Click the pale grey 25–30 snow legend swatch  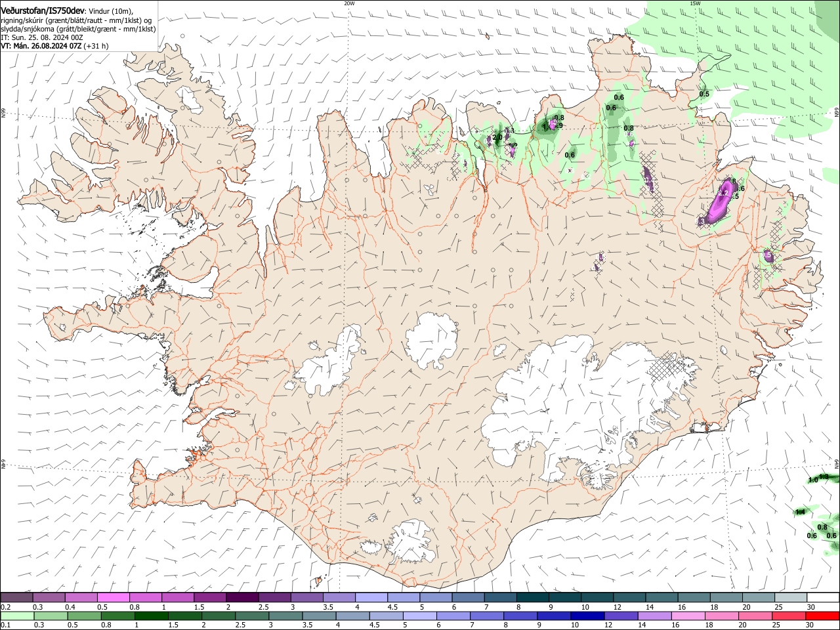click(x=791, y=598)
